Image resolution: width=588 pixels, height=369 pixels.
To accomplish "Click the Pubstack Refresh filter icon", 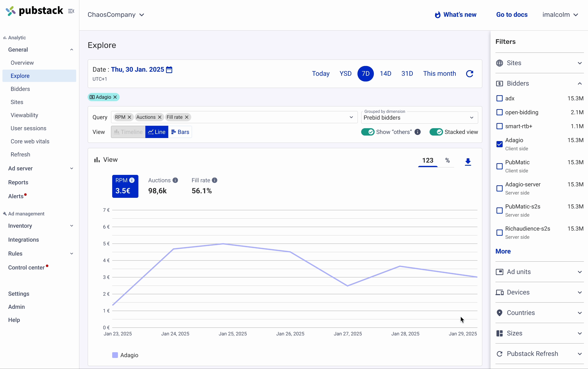I will click(x=500, y=354).
